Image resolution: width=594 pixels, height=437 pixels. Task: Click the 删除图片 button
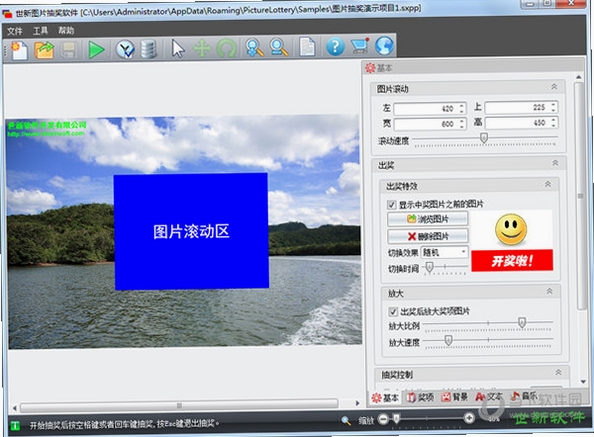click(428, 236)
